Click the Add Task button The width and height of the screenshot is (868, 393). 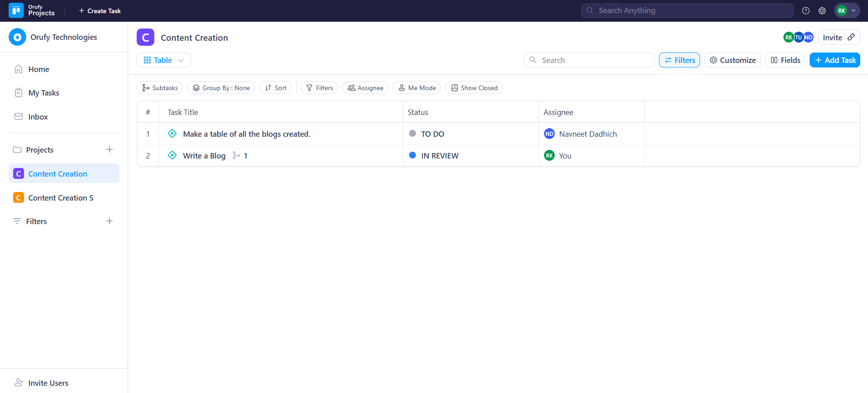[x=835, y=60]
